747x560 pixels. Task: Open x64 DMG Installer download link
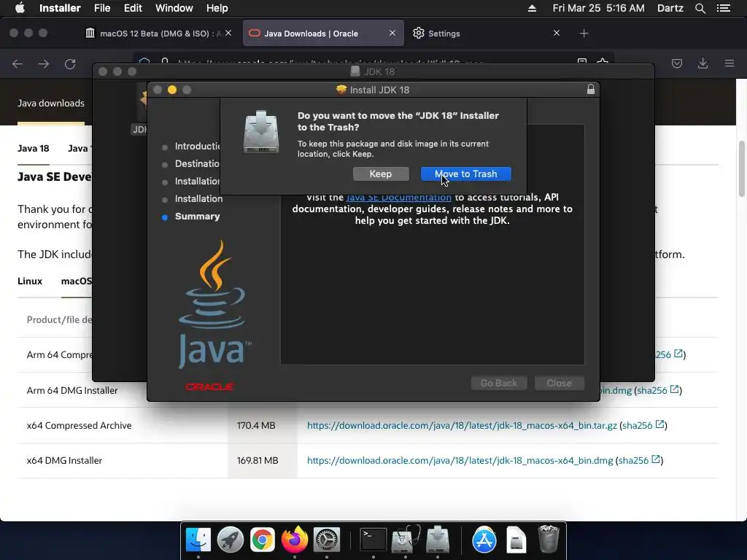(460, 461)
